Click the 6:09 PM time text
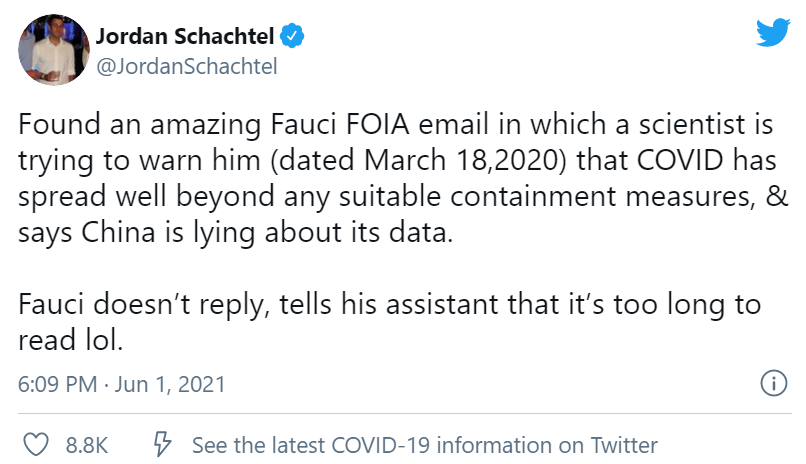Image resolution: width=806 pixels, height=464 pixels. point(57,384)
